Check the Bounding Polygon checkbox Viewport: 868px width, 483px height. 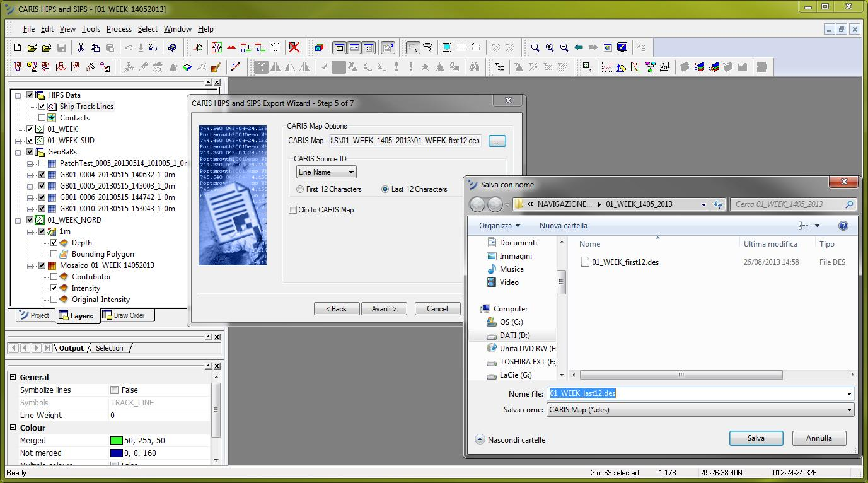[x=54, y=254]
